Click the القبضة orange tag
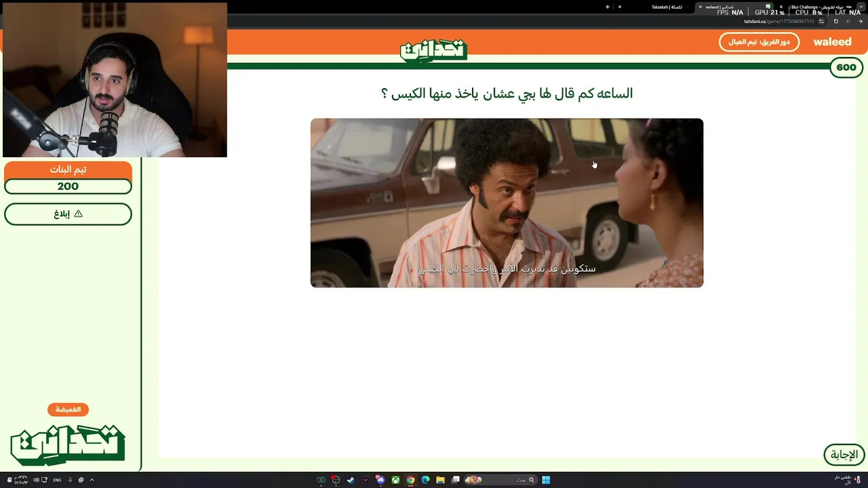This screenshot has width=868, height=488. (x=68, y=409)
